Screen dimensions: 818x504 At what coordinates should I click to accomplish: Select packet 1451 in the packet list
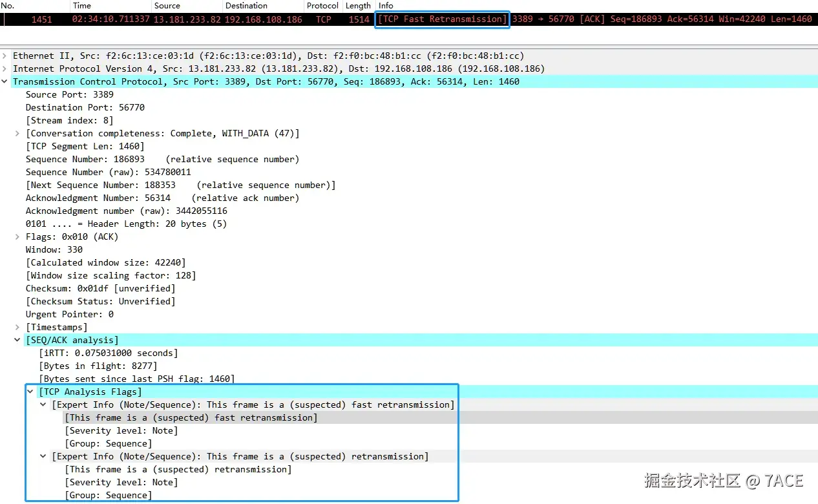point(409,19)
